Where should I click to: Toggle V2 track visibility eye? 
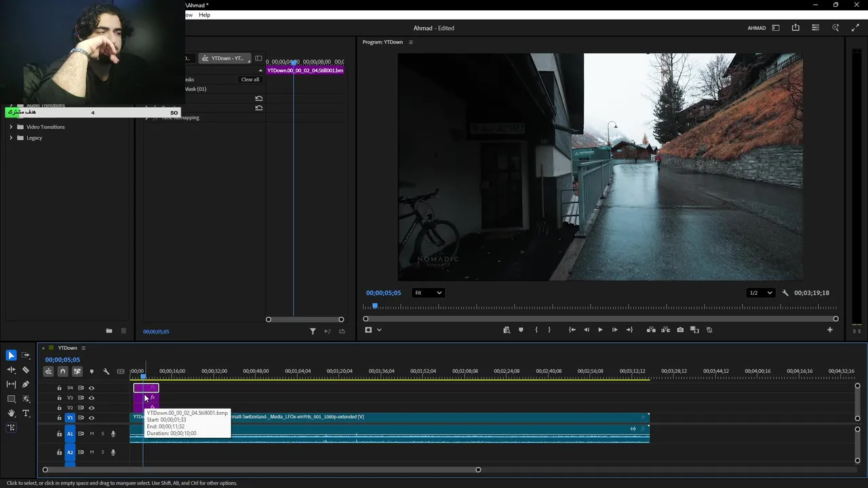click(92, 408)
